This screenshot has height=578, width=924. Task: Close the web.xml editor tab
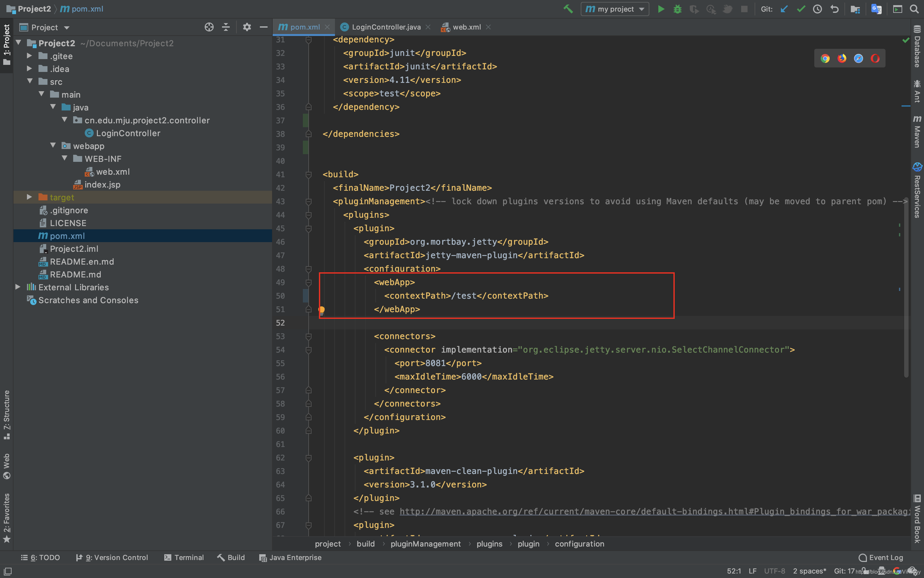tap(488, 27)
